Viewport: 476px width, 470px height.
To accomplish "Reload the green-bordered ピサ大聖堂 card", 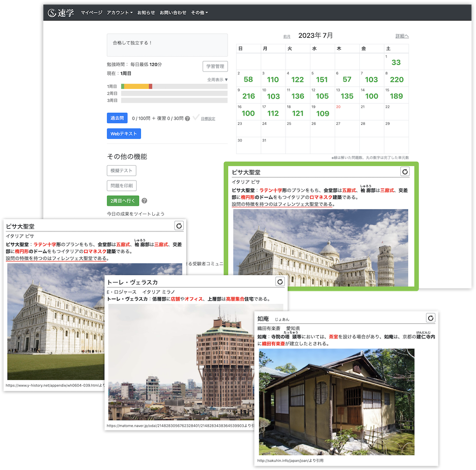I will click(x=405, y=172).
